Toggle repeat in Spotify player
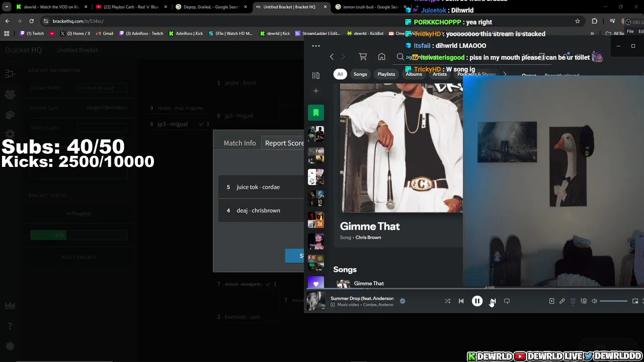 pyautogui.click(x=507, y=301)
